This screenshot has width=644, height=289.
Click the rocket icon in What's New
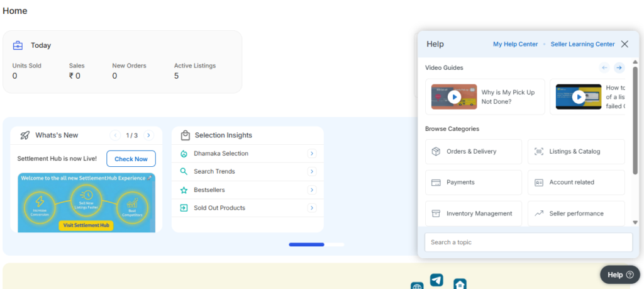point(25,135)
